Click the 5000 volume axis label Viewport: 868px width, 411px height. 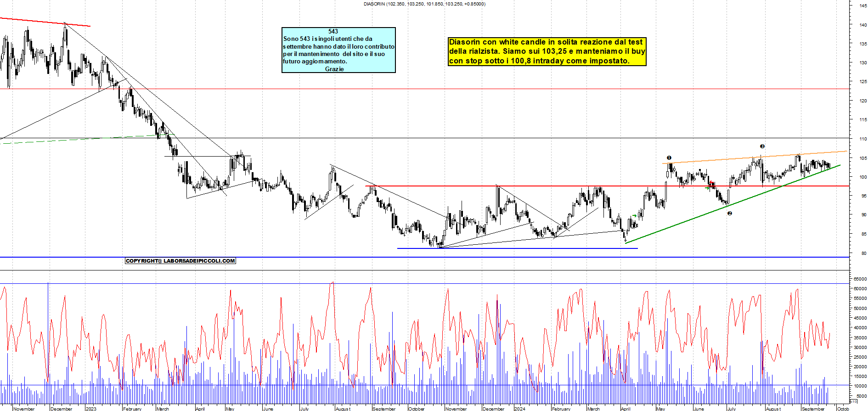click(862, 396)
